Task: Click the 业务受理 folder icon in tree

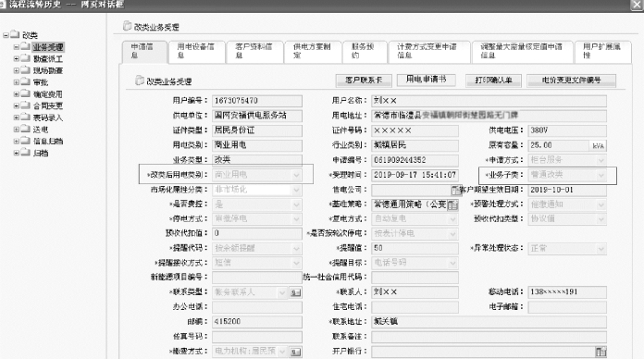Action: 26,46
